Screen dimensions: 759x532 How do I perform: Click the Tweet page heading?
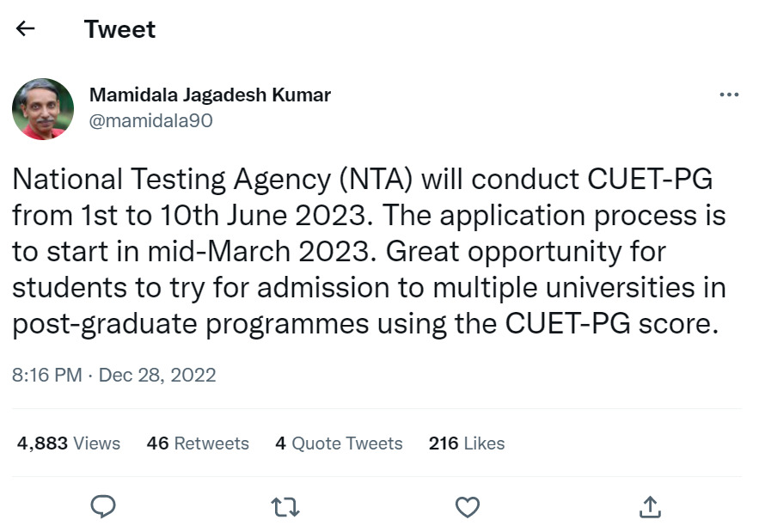coord(119,29)
